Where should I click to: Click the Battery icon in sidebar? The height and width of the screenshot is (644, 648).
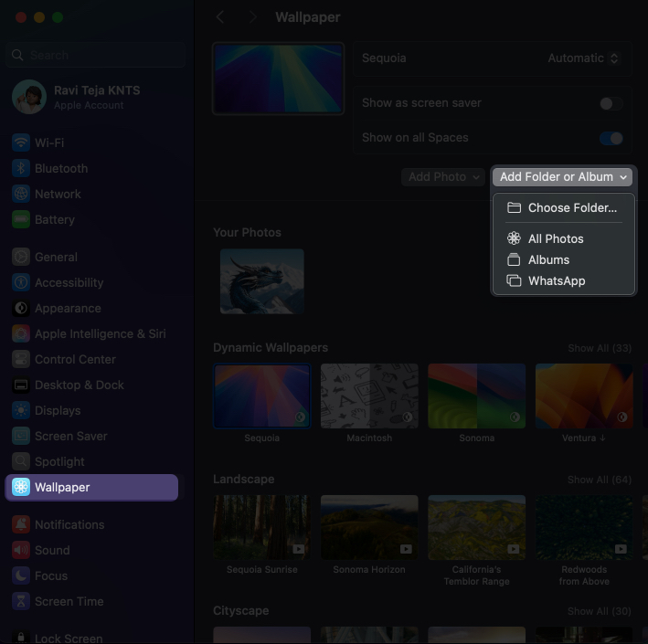(21, 220)
